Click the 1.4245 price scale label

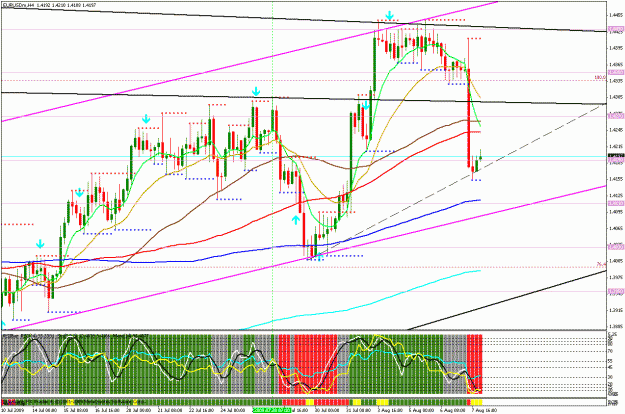click(x=616, y=130)
